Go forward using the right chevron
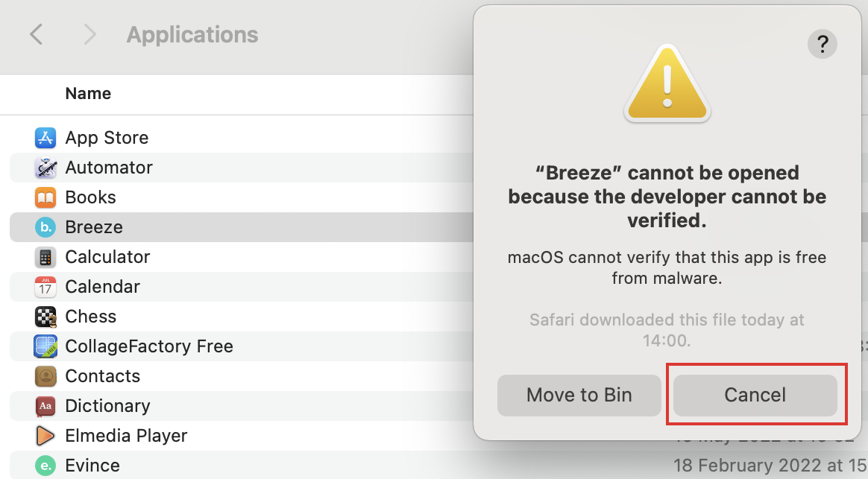This screenshot has width=868, height=479. click(90, 34)
